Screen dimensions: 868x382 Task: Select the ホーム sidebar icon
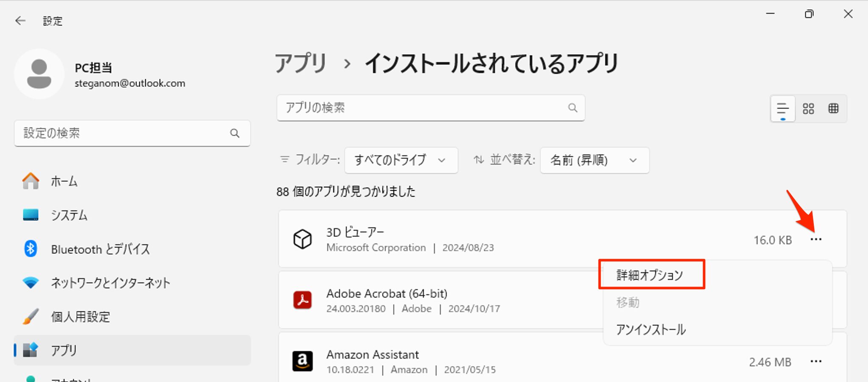click(30, 181)
